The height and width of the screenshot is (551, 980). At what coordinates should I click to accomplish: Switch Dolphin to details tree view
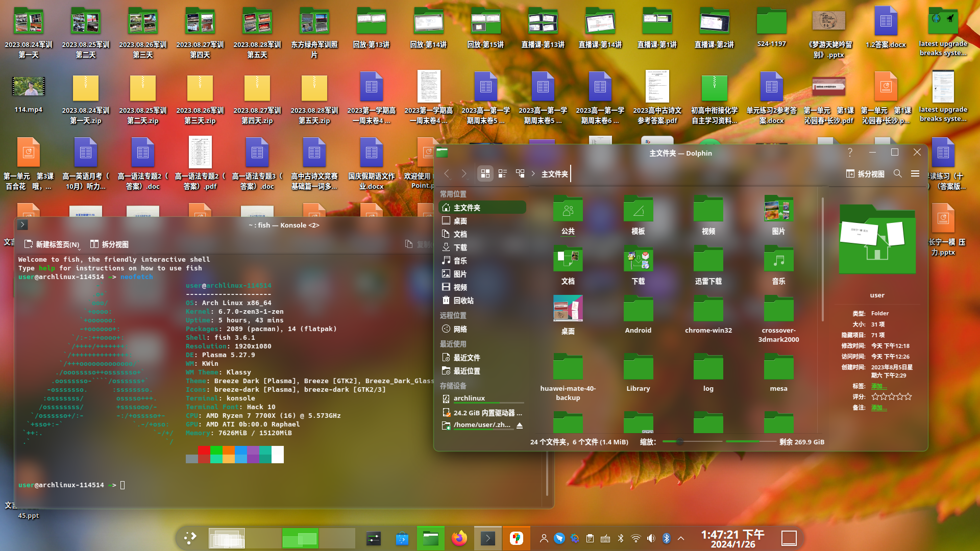[520, 174]
